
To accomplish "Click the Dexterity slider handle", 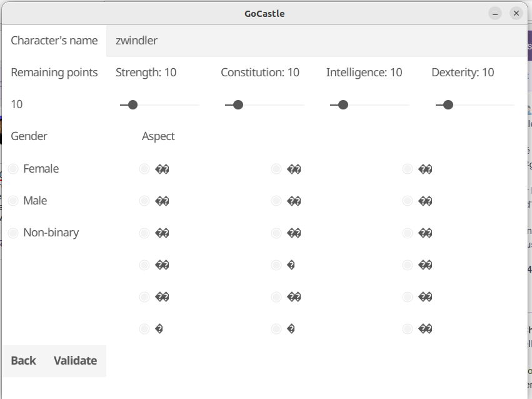I will [x=448, y=105].
